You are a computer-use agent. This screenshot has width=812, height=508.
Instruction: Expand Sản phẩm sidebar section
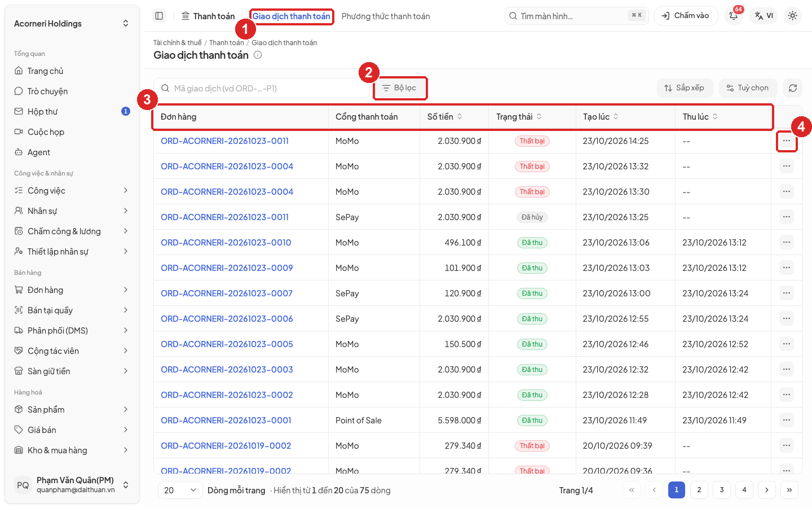click(x=72, y=410)
